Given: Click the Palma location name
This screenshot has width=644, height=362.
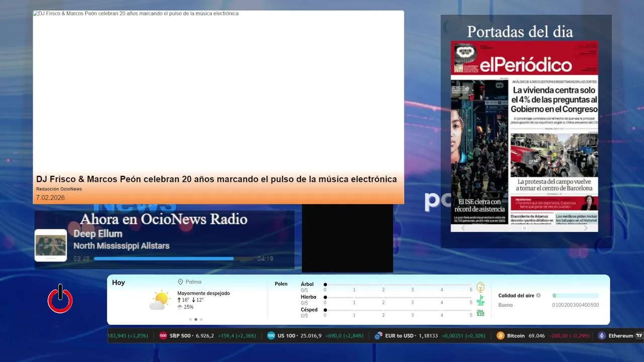Looking at the screenshot, I should click(193, 282).
